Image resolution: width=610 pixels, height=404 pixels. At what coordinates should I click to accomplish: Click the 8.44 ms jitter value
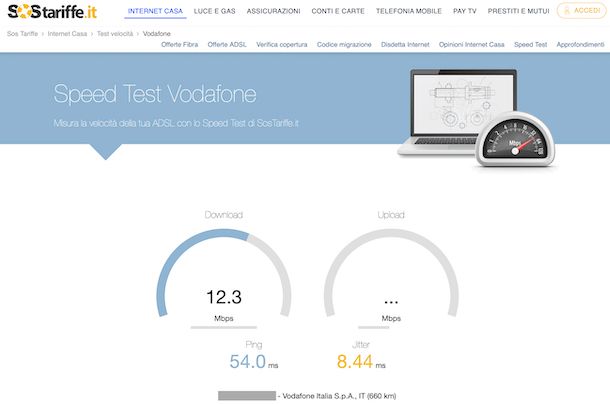(x=361, y=362)
